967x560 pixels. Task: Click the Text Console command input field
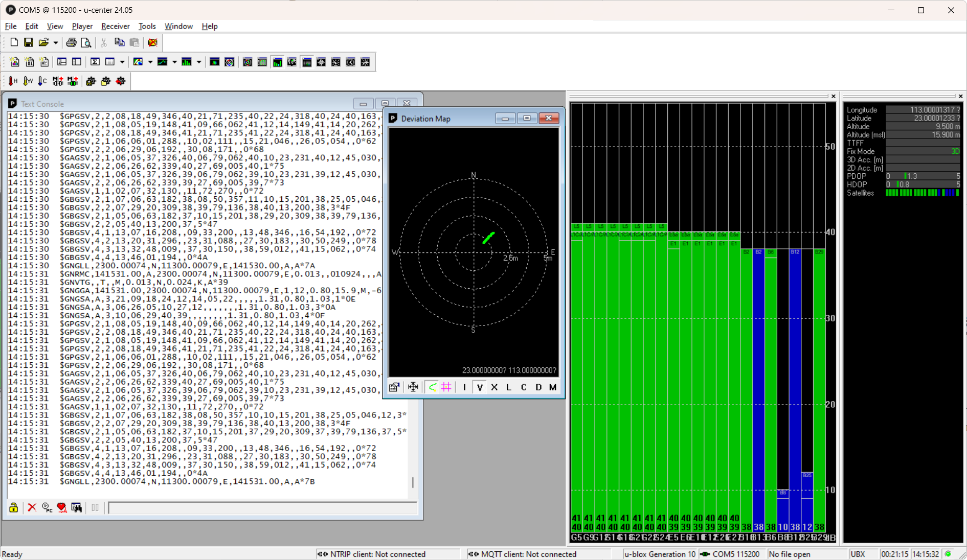coord(262,507)
